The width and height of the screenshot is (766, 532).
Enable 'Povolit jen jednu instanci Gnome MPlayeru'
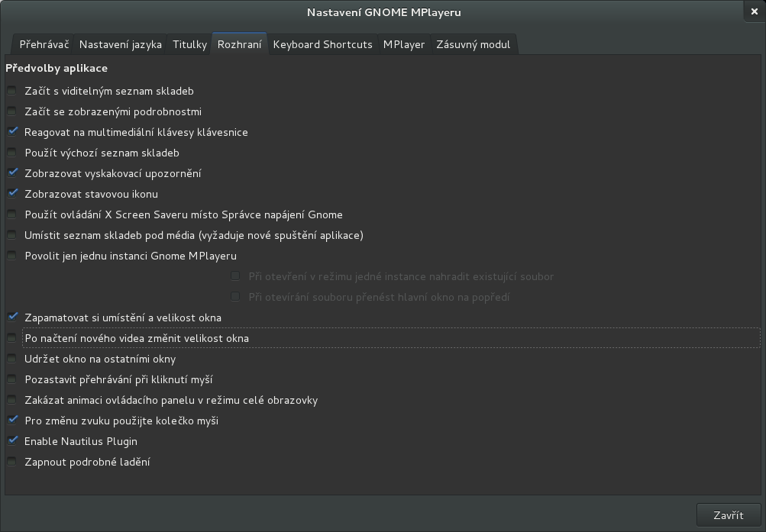click(11, 256)
